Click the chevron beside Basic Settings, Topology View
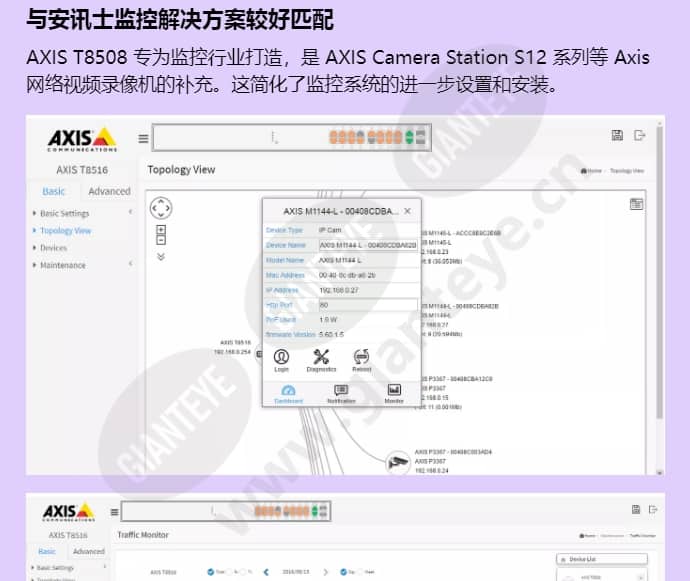 click(130, 212)
